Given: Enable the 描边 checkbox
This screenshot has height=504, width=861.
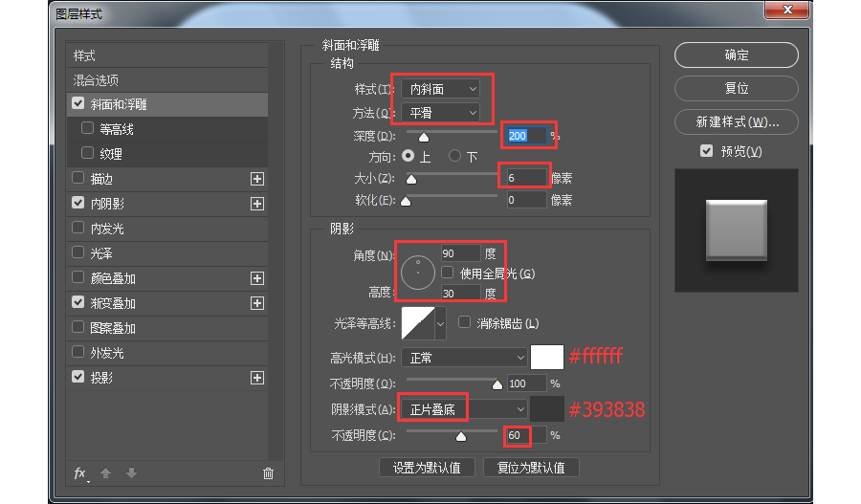Looking at the screenshot, I should click(78, 178).
